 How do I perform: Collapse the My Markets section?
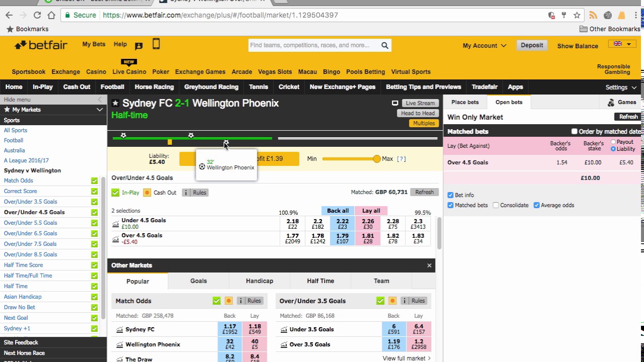pos(100,110)
